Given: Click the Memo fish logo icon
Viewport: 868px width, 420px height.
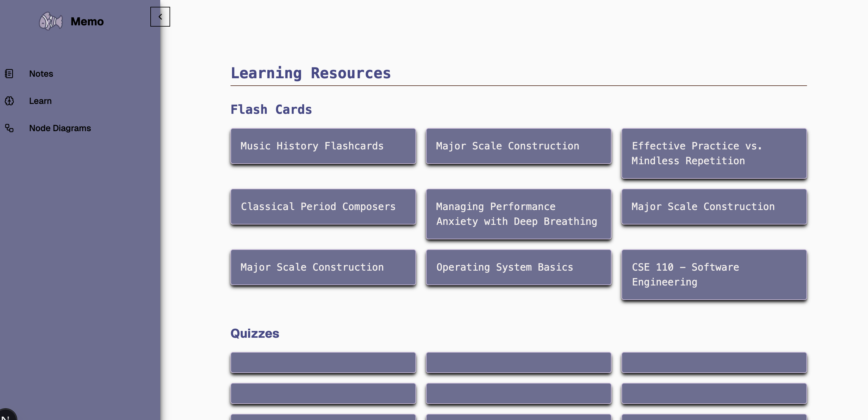Looking at the screenshot, I should pyautogui.click(x=50, y=21).
